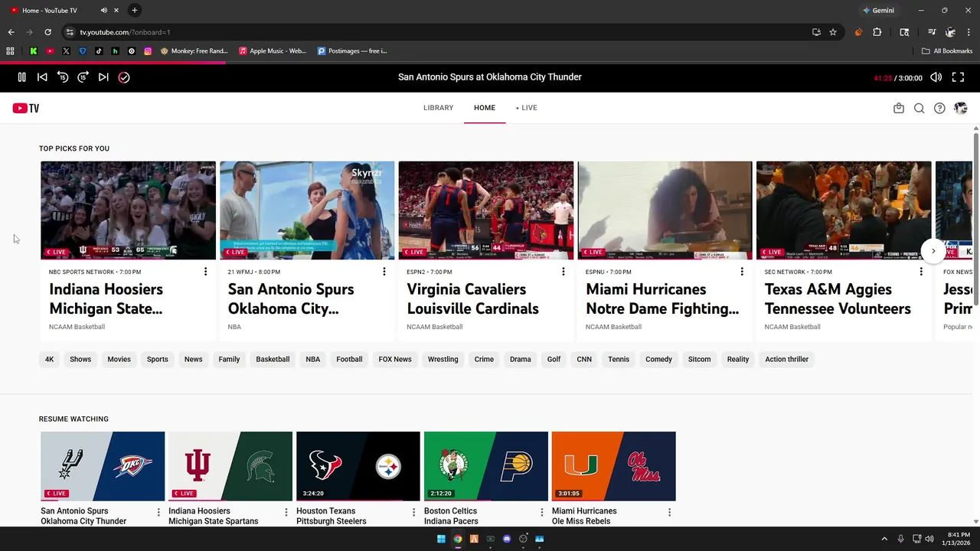This screenshot has width=980, height=551.
Task: Open the Library tab
Action: coord(438,108)
